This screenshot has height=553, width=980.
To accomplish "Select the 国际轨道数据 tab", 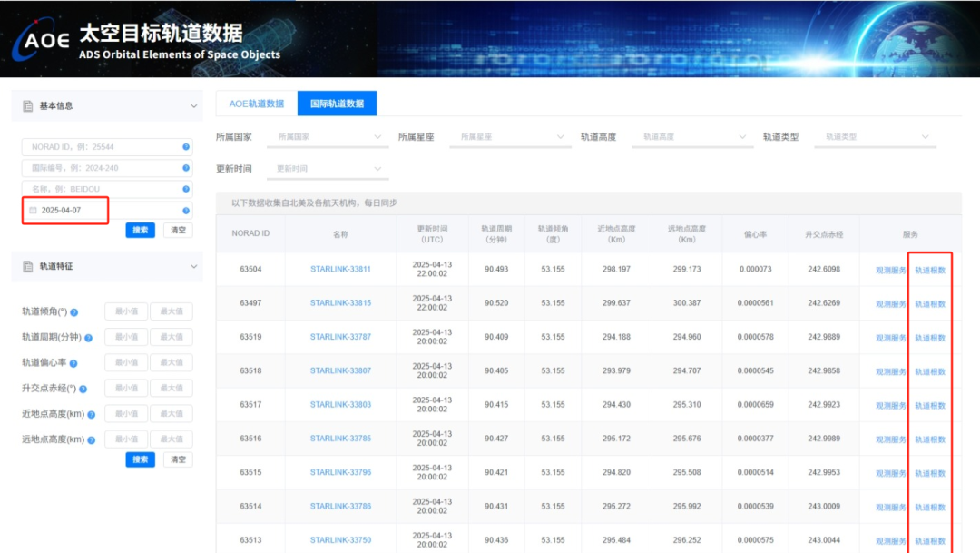I will pos(337,104).
